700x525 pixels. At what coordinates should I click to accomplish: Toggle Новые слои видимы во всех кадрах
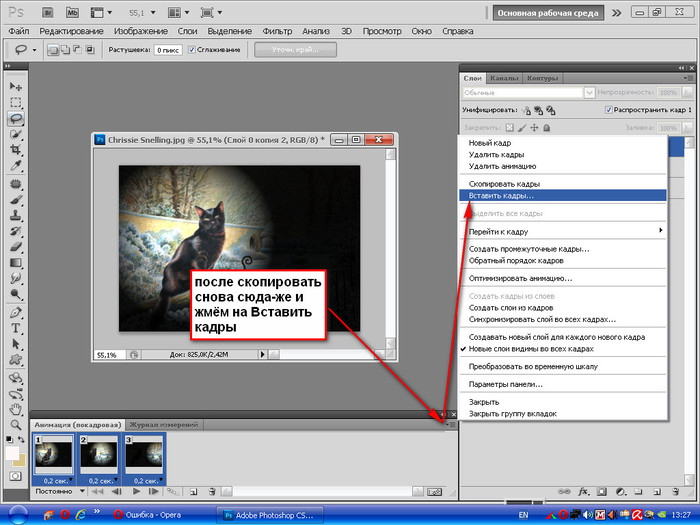click(531, 349)
